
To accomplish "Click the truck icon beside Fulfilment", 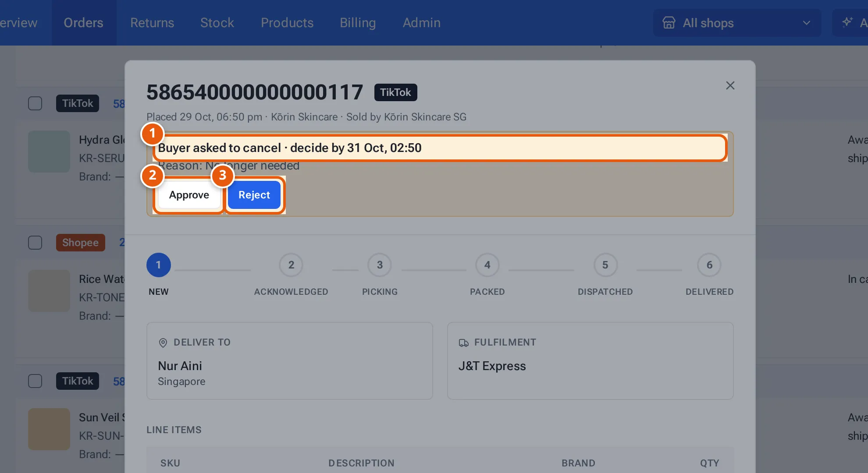I will 463,342.
